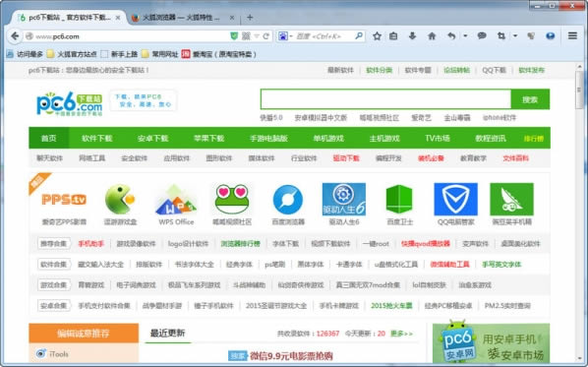588x367 pixels.
Task: Open the 访问最多 bookmarks folder
Action: click(x=25, y=54)
